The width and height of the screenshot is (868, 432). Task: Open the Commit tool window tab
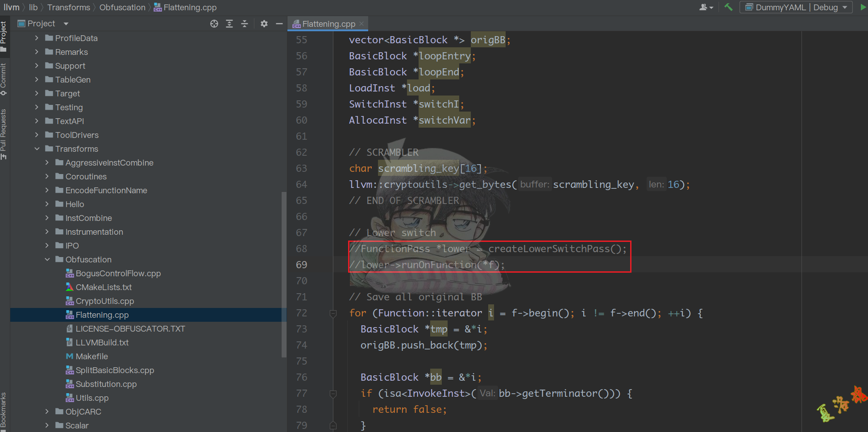[x=4, y=78]
